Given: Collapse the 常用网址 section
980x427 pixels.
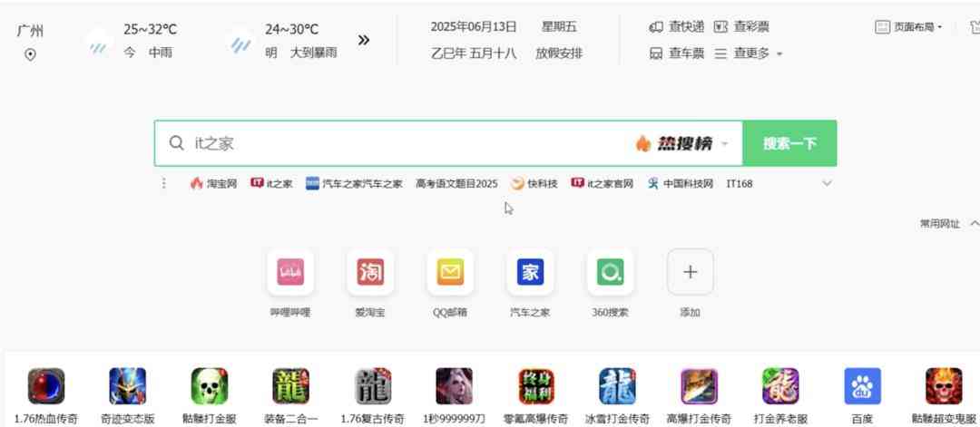Looking at the screenshot, I should tap(975, 224).
